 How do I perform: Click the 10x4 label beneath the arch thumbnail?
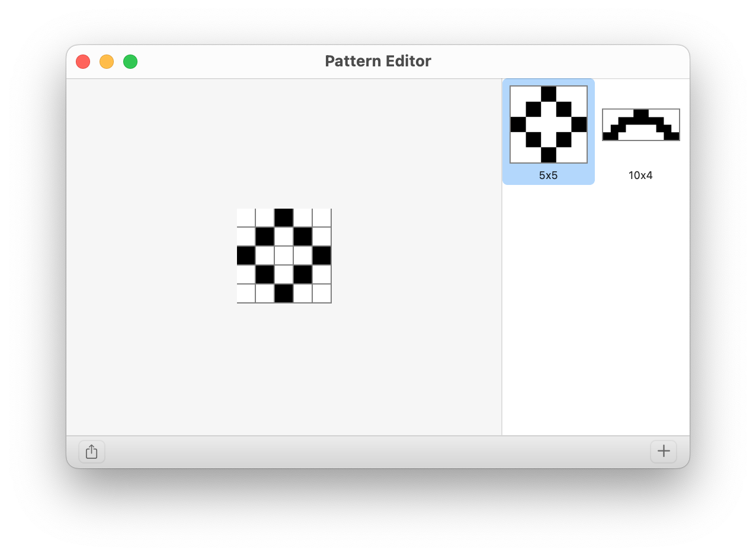(x=640, y=175)
